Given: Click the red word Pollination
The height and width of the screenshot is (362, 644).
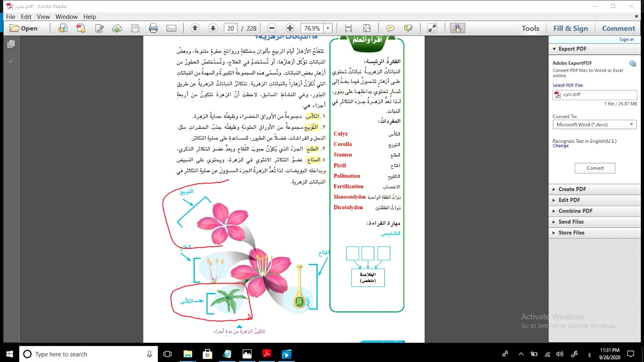Looking at the screenshot, I should [x=347, y=176].
